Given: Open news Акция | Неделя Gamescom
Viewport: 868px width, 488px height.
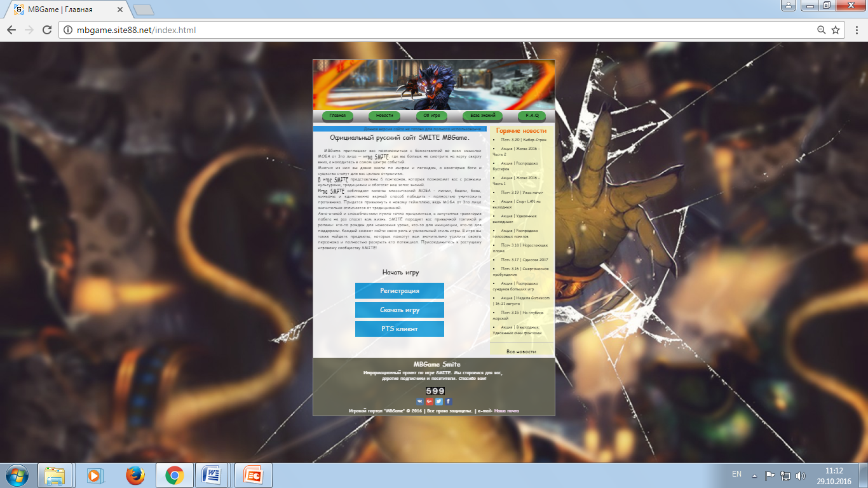Looking at the screenshot, I should coord(520,301).
